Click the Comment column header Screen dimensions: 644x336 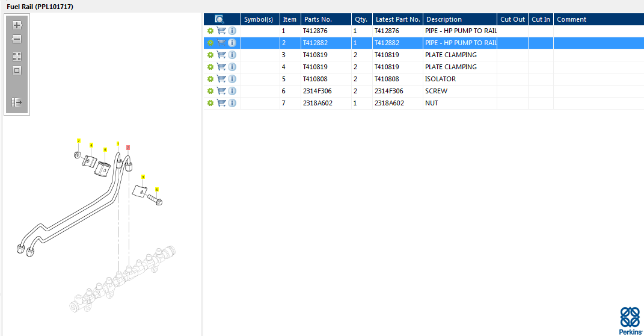pos(599,19)
